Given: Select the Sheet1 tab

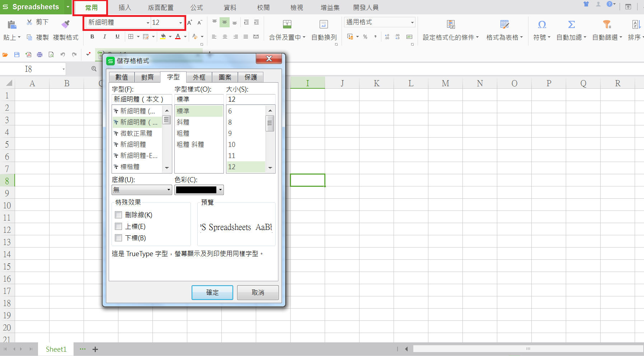Looking at the screenshot, I should [x=56, y=349].
